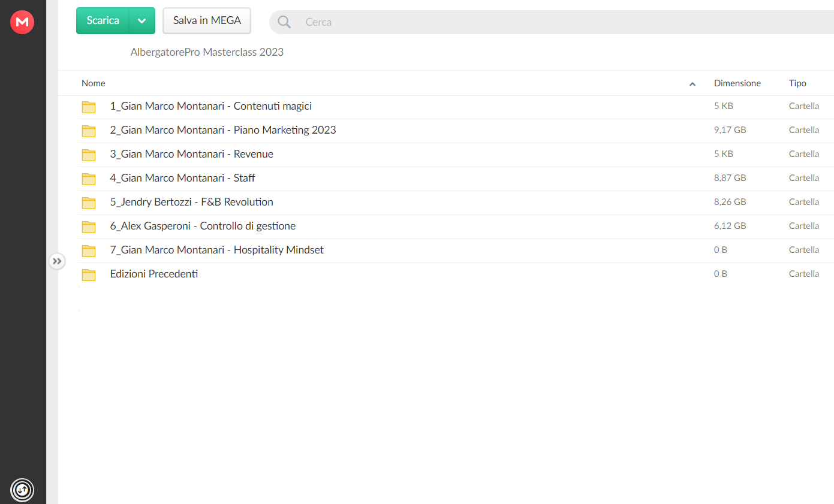Open the Scarica dropdown arrow

click(x=141, y=20)
